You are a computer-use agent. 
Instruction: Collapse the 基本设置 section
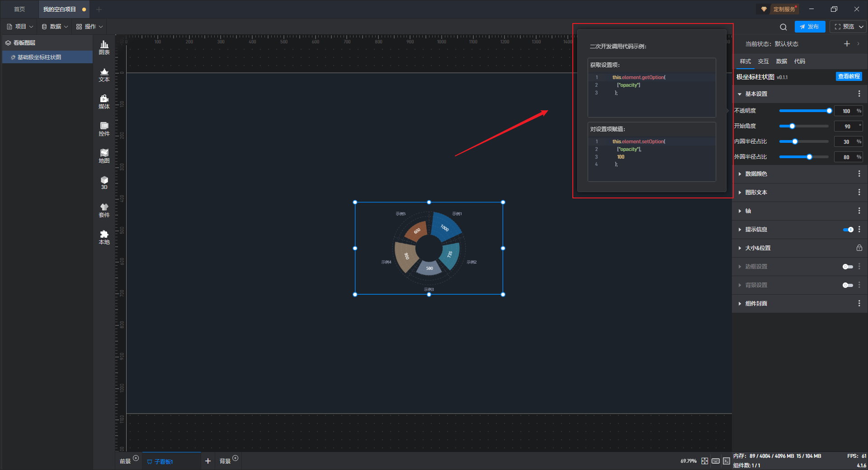point(740,94)
